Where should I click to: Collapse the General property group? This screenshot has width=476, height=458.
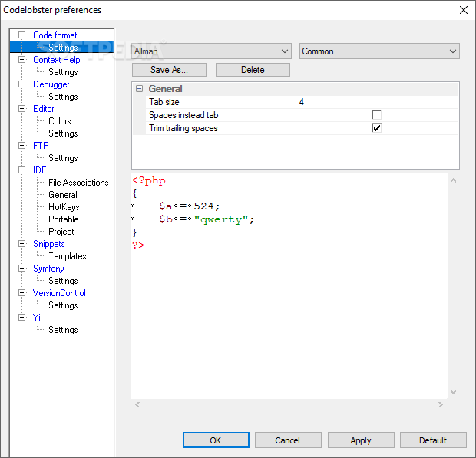click(139, 89)
